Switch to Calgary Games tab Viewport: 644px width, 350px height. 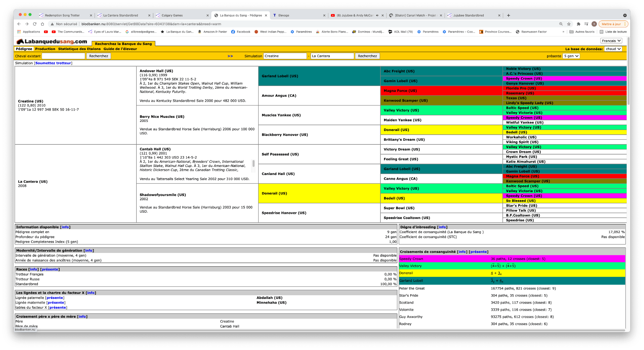[172, 15]
